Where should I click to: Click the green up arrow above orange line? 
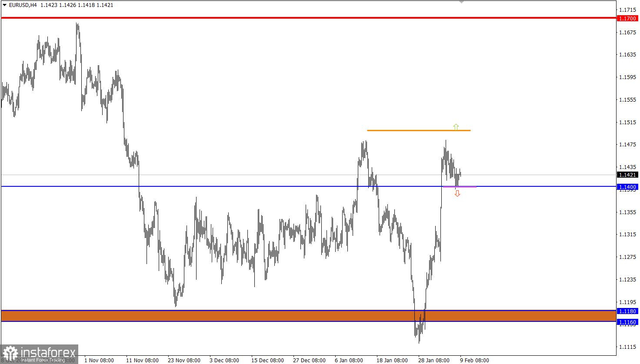[x=456, y=126]
